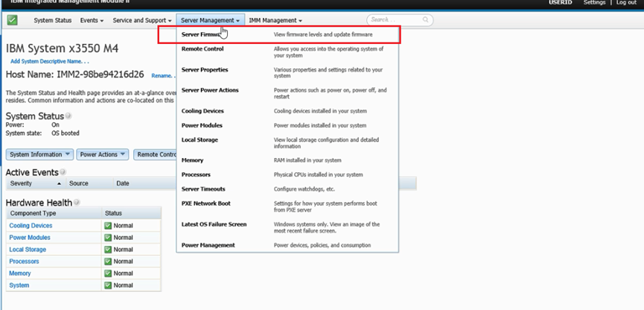The height and width of the screenshot is (310, 644).
Task: Click the Normal status icon for Memory
Action: click(x=108, y=273)
